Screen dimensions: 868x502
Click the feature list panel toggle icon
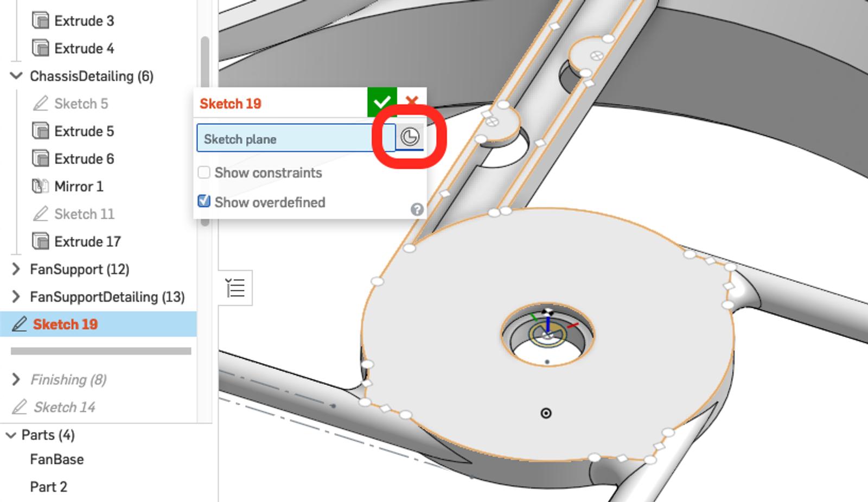click(235, 288)
